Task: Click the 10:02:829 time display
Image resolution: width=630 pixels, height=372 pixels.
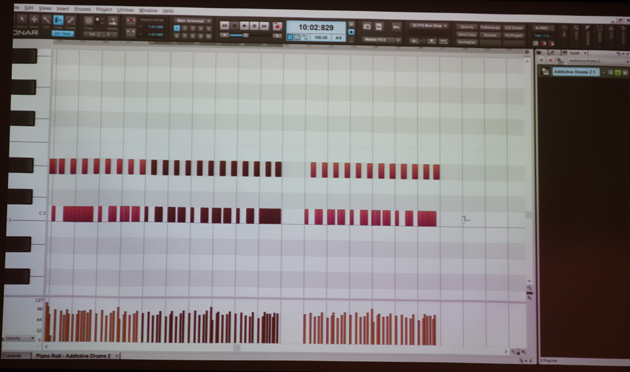Action: pos(316,27)
